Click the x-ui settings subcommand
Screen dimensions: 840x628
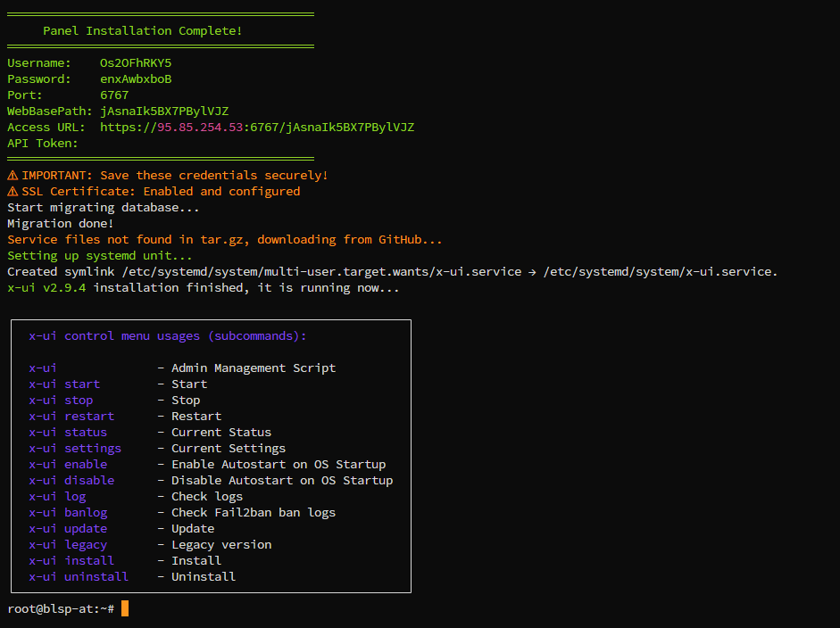coord(75,449)
